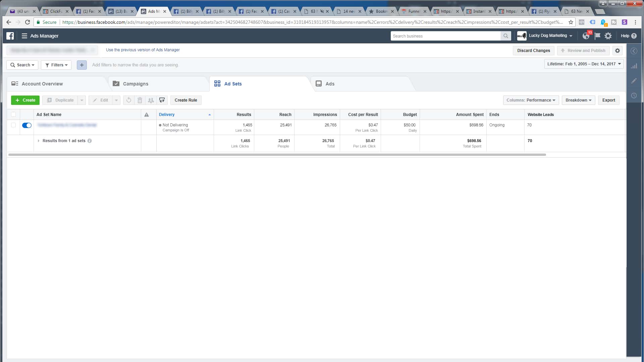The image size is (644, 362).
Task: Click the export/import arrows toolbar icon
Action: coord(162,100)
